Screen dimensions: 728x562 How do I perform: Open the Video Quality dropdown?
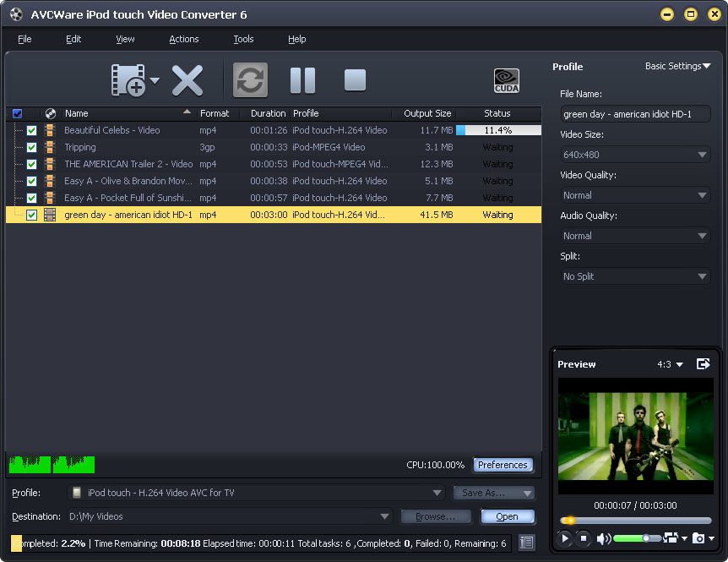[x=635, y=195]
